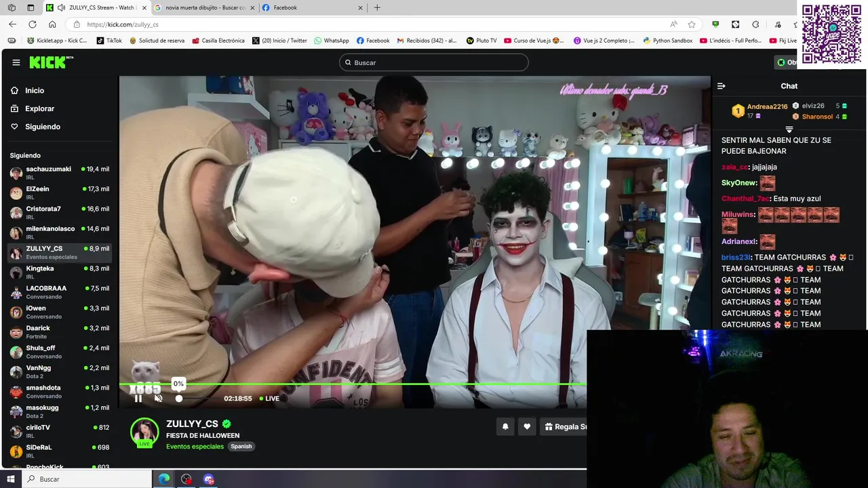The width and height of the screenshot is (868, 488).
Task: Click chat user SkyOnew
Action: click(x=738, y=183)
